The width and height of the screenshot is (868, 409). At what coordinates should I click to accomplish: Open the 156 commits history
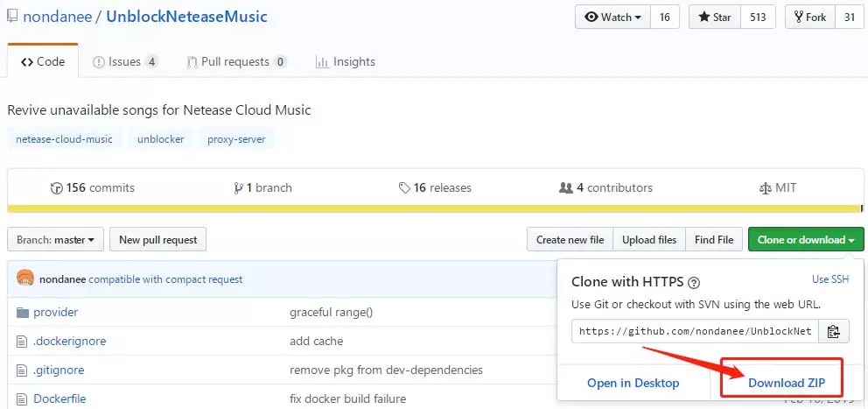93,188
